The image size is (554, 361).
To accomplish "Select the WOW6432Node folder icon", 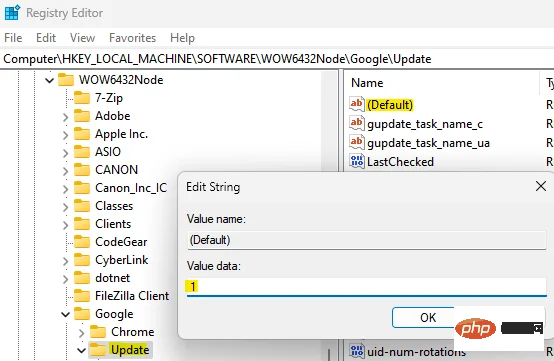I will tap(66, 79).
